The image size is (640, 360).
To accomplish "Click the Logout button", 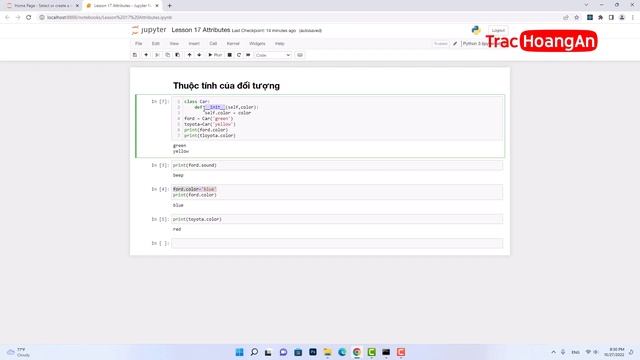I will point(498,30).
